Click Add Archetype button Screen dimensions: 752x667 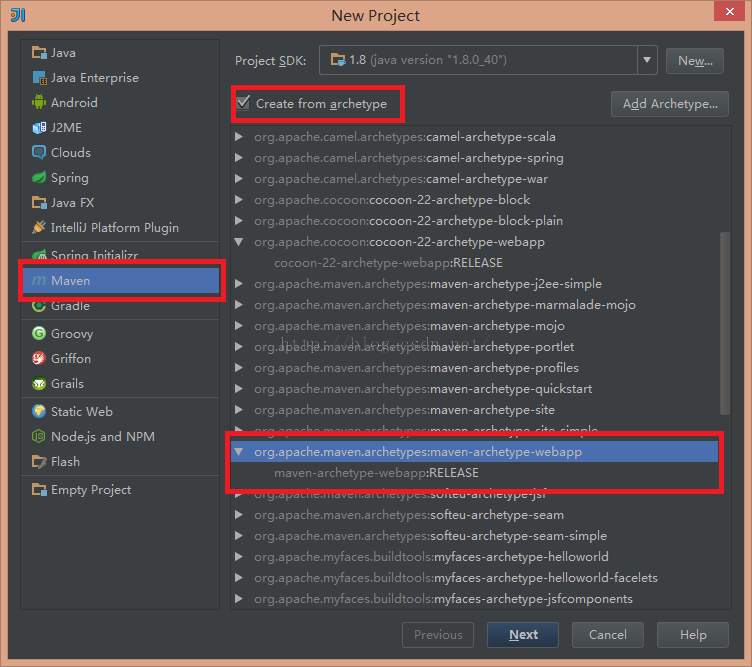pyautogui.click(x=670, y=104)
